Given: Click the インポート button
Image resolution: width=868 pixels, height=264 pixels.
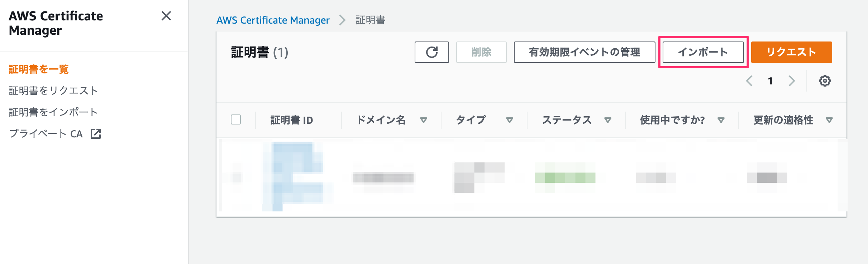Looking at the screenshot, I should [x=703, y=52].
